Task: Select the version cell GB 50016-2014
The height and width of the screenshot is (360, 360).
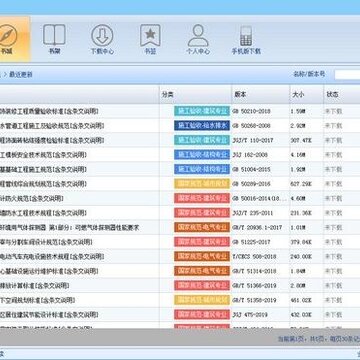Action: click(x=259, y=198)
